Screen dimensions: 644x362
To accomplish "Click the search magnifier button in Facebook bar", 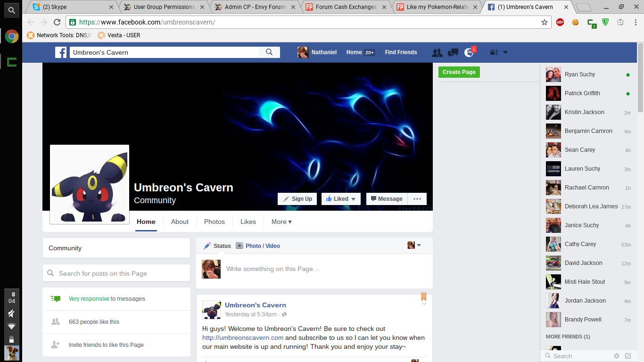I will click(269, 52).
